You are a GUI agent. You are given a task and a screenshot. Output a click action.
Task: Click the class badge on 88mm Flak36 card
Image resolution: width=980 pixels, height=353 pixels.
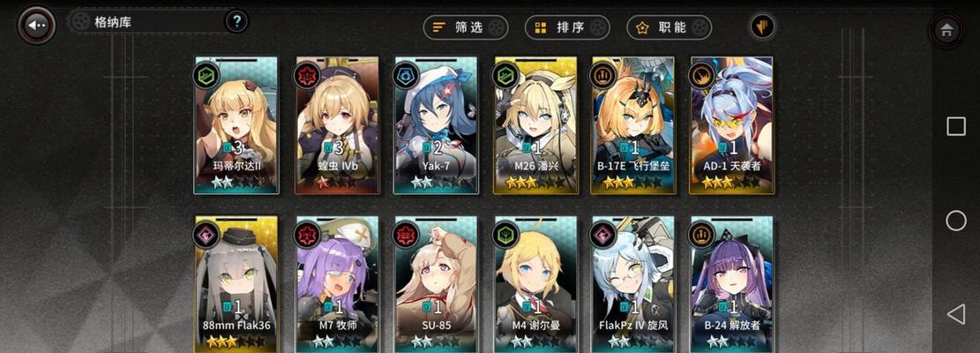(x=207, y=235)
